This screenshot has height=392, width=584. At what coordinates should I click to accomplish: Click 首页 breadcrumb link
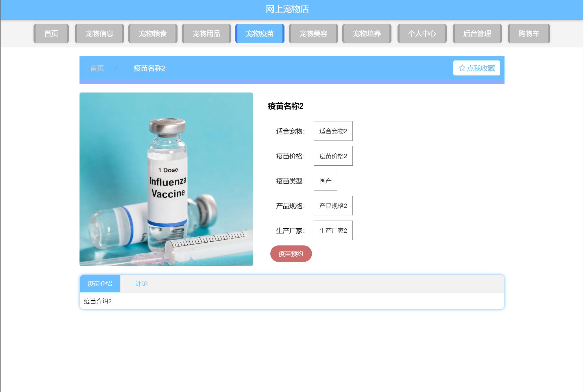[97, 68]
